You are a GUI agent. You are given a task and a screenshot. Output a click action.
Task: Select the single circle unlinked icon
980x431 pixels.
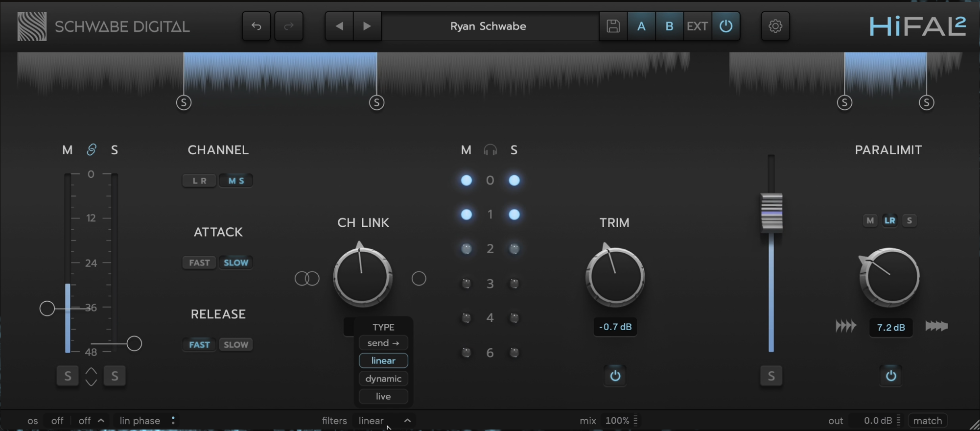[x=419, y=279]
